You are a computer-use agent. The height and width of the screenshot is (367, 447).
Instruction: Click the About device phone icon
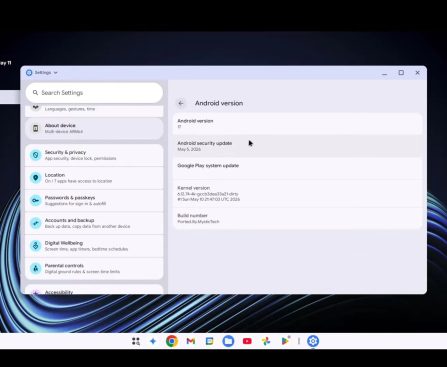pyautogui.click(x=35, y=128)
